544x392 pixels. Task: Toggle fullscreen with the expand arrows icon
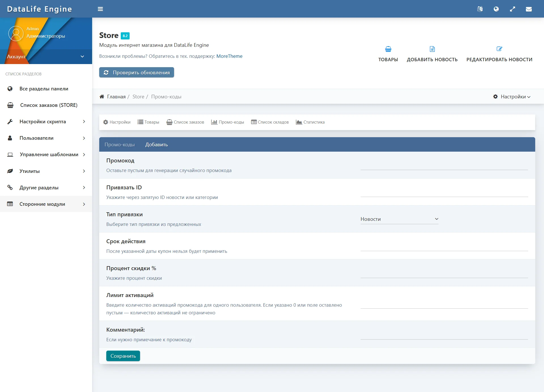(513, 9)
